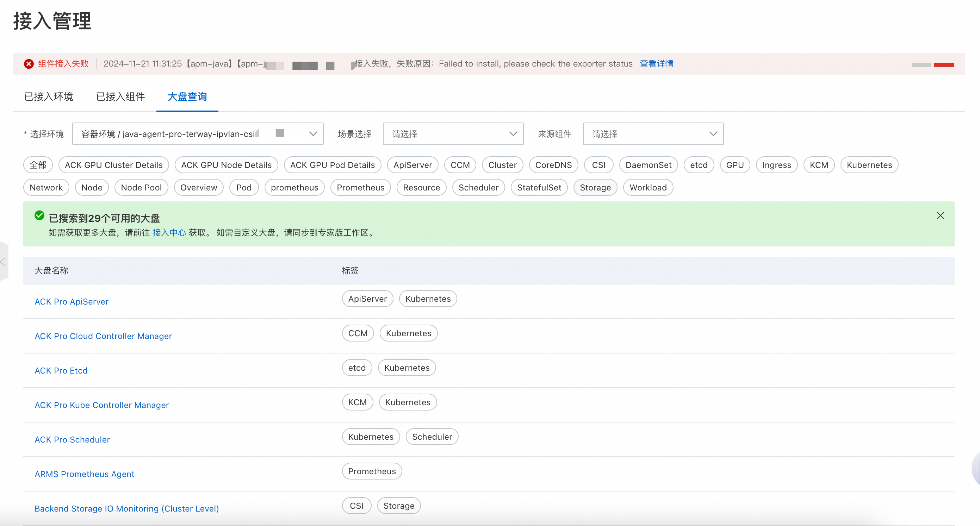This screenshot has width=980, height=526.
Task: Click the 标签 column header
Action: click(x=351, y=270)
